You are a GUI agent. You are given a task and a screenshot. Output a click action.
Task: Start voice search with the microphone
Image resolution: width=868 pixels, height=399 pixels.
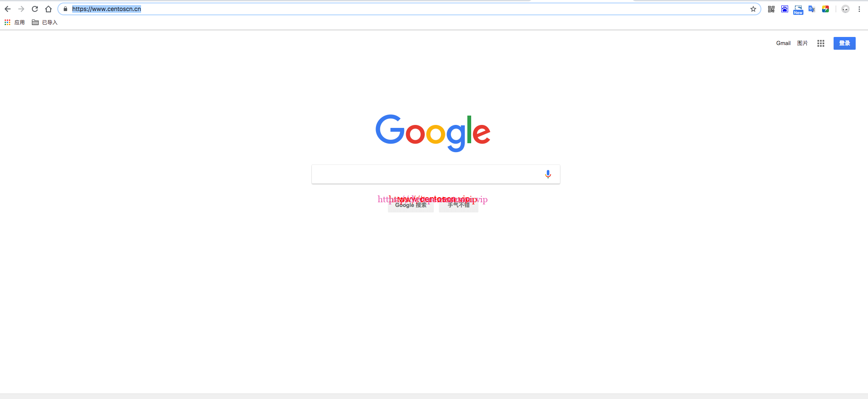[548, 174]
